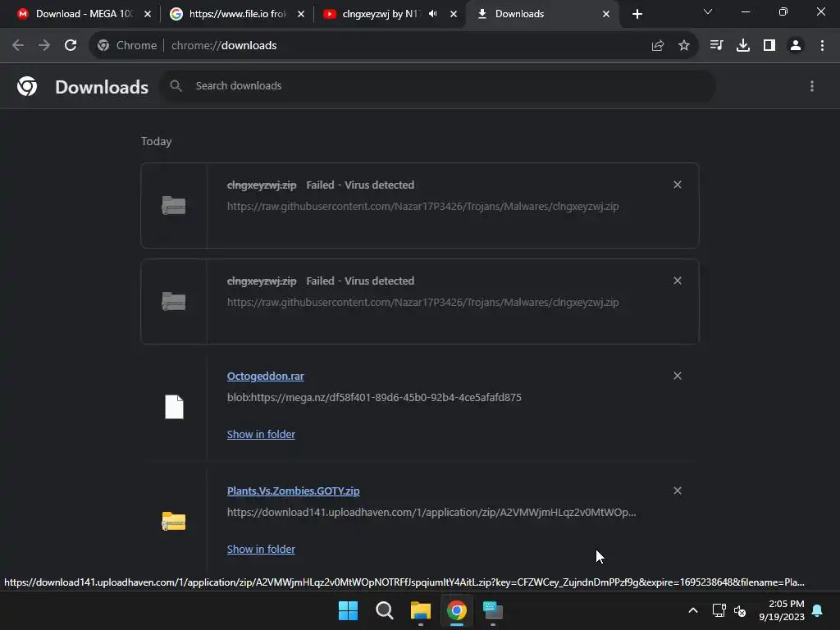The height and width of the screenshot is (630, 840).
Task: Show Plants.Vs.Zombies.GOTY.zip in folder
Action: click(x=261, y=549)
